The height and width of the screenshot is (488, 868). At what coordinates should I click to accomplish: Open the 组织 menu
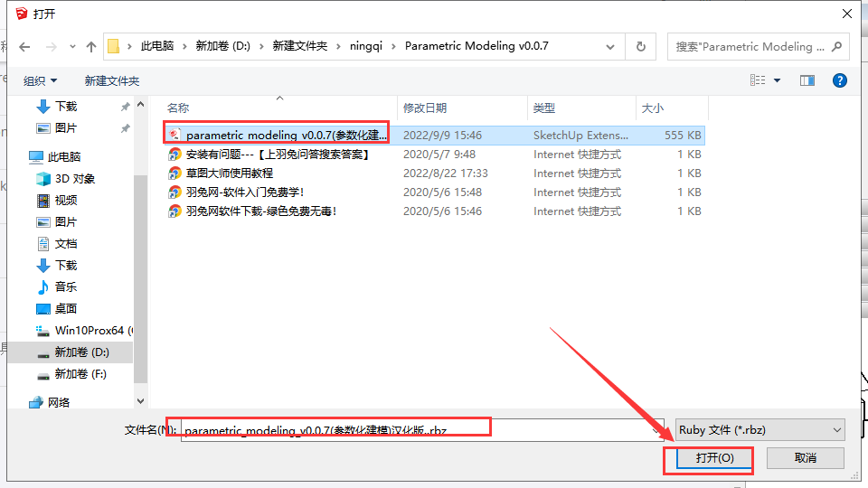click(40, 80)
